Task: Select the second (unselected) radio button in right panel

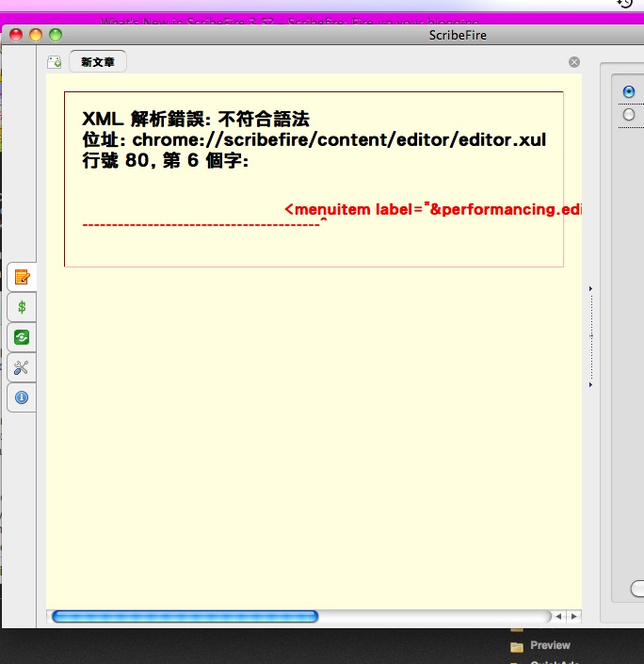Action: coord(629,114)
